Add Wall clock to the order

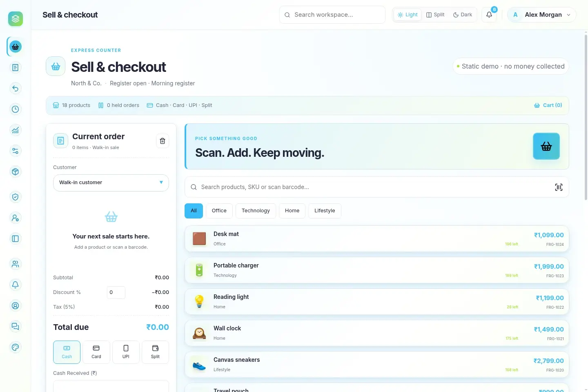coord(377,333)
